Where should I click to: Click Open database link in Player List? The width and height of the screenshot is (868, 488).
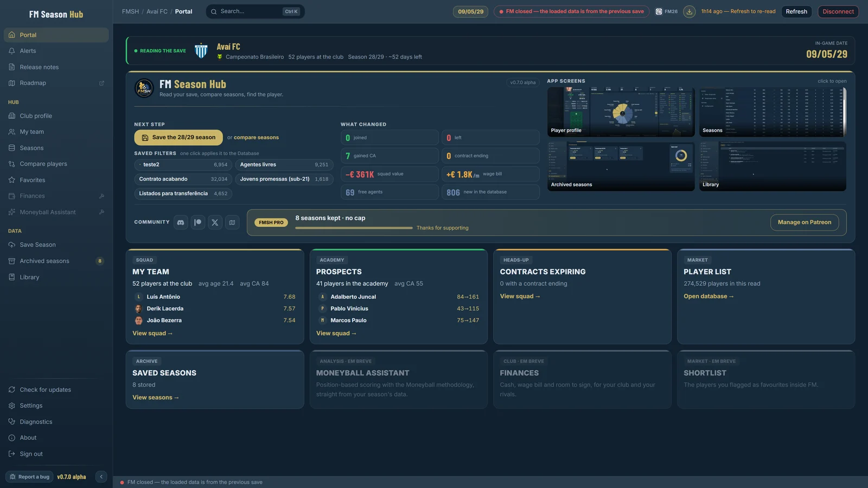(709, 297)
